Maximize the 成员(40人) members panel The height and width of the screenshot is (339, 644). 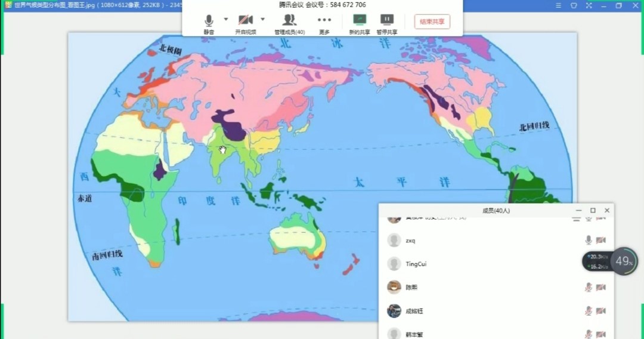(593, 211)
